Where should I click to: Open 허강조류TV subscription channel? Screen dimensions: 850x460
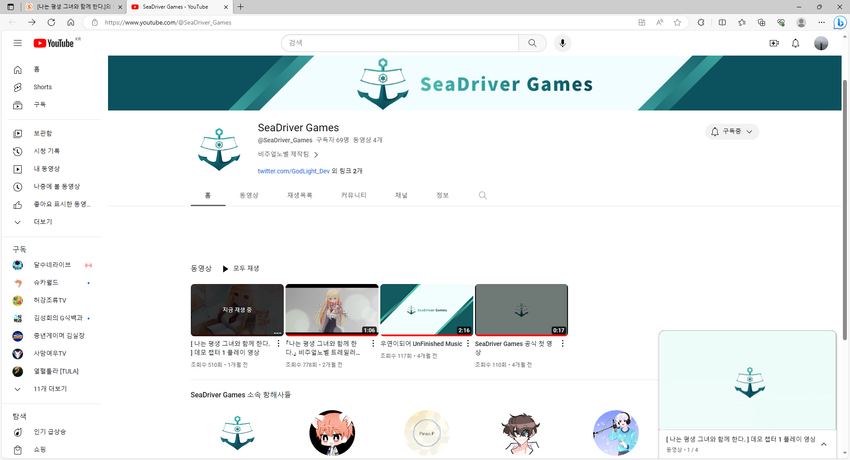tap(51, 300)
